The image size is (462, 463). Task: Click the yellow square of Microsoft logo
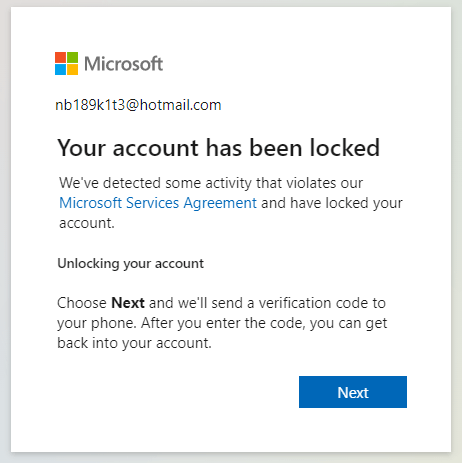(73, 70)
